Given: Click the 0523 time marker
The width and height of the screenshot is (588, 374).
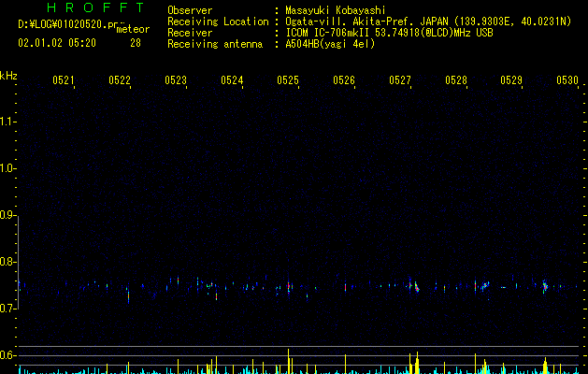Looking at the screenshot, I should coord(176,80).
